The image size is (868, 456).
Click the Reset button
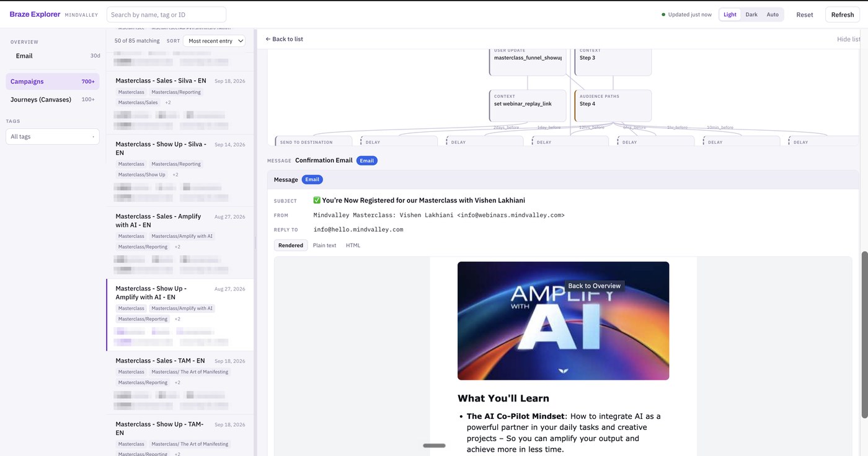805,15
